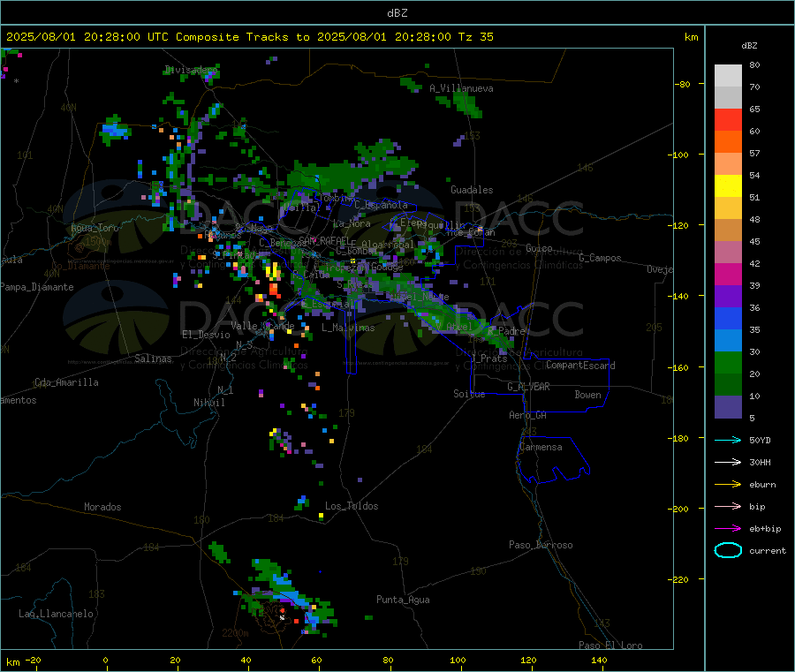
Task: Click the cyan 50YD arrow in legend
Action: 728,440
